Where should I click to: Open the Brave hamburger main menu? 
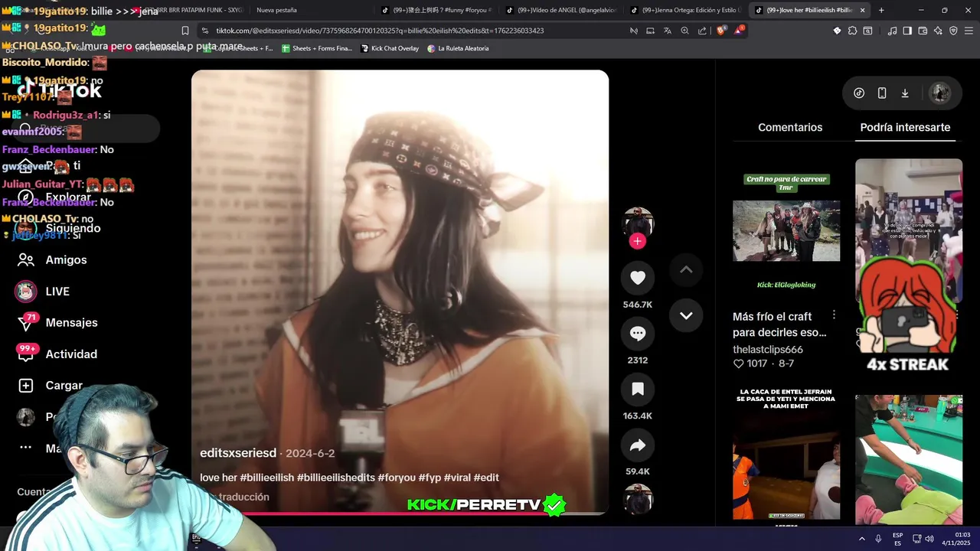(x=969, y=31)
